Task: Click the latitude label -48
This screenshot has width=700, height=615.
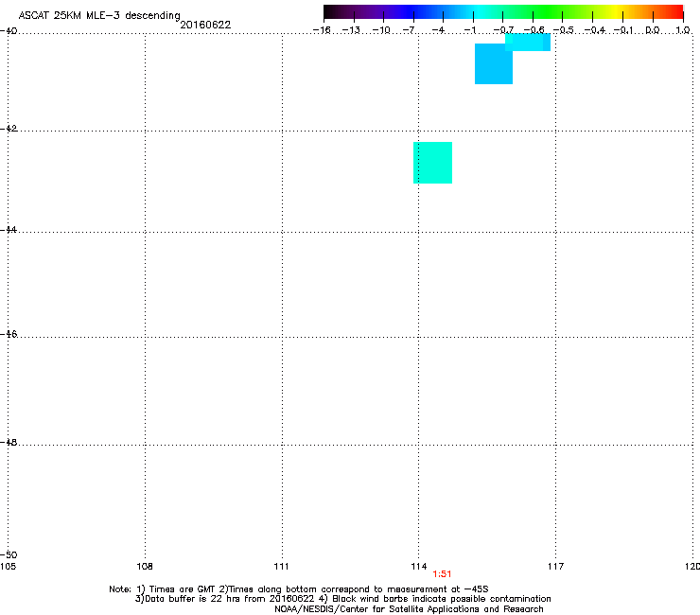Action: point(9,442)
